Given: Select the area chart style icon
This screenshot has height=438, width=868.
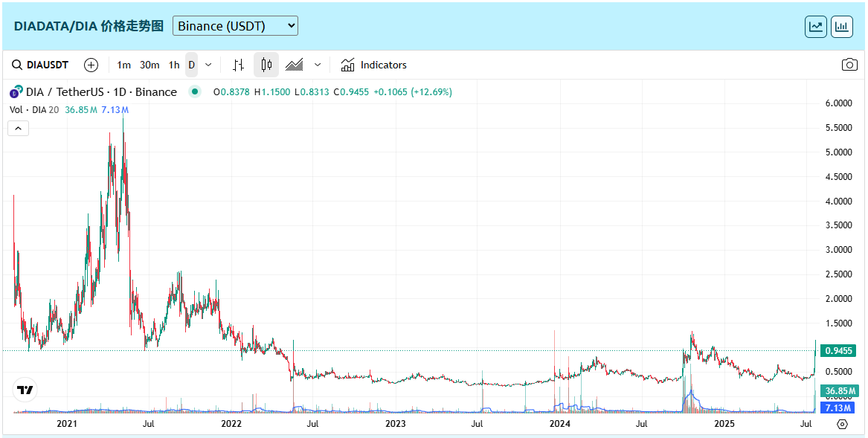Looking at the screenshot, I should click(295, 65).
